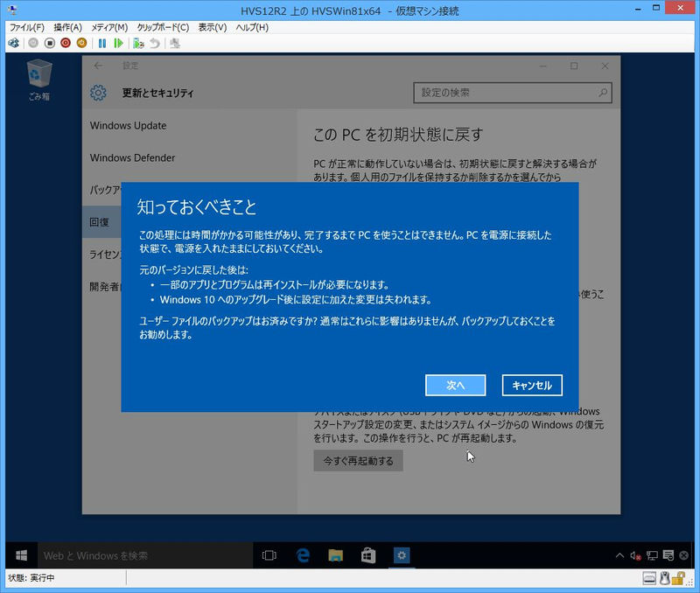This screenshot has width=700, height=593.
Task: Click the 次へ button in the dialog
Action: [x=455, y=385]
